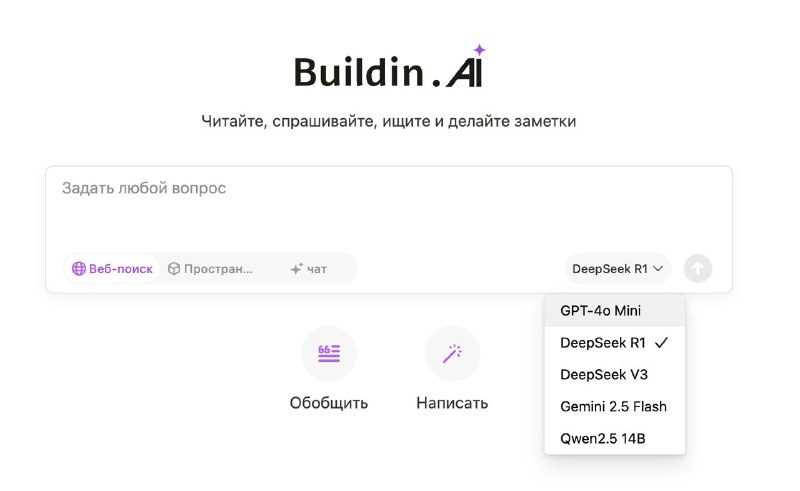
Task: Collapse the DeepSeek R1 model dropdown
Action: (617, 268)
